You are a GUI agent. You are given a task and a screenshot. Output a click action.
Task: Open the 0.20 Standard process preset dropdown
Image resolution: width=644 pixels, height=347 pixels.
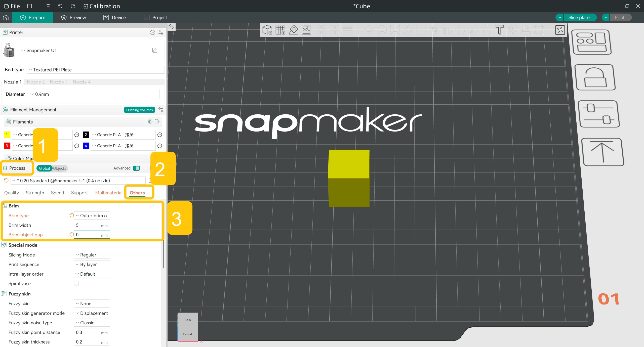[78, 181]
